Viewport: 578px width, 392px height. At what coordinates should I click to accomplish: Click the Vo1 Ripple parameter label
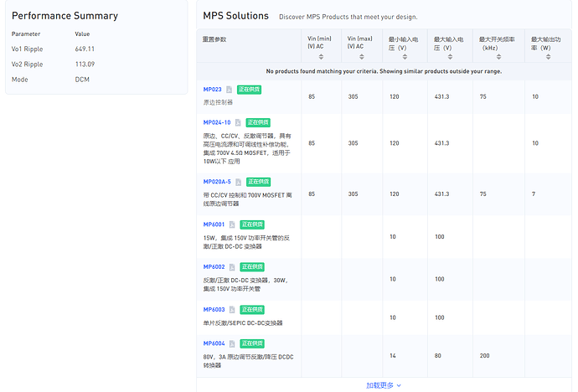tap(28, 49)
